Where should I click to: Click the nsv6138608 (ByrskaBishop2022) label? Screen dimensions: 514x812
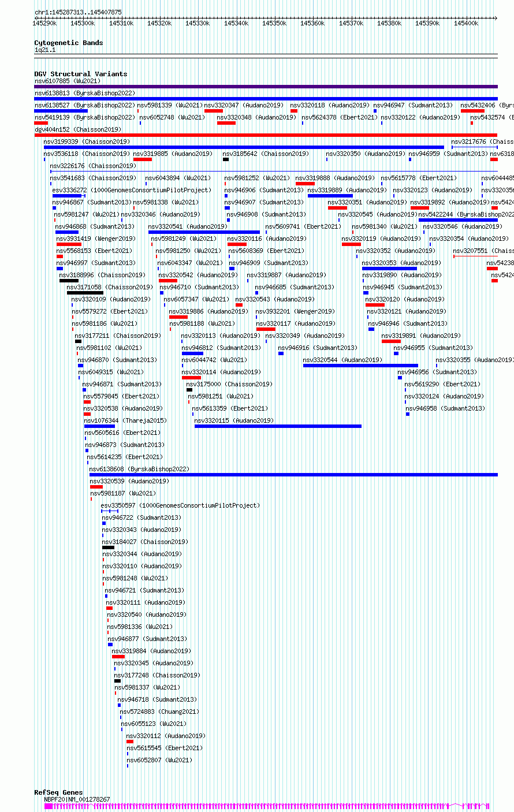[139, 469]
